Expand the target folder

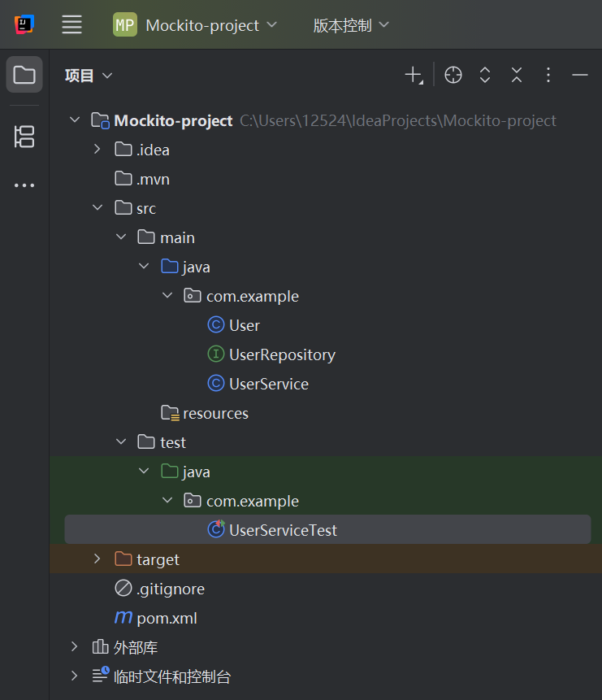tap(97, 559)
